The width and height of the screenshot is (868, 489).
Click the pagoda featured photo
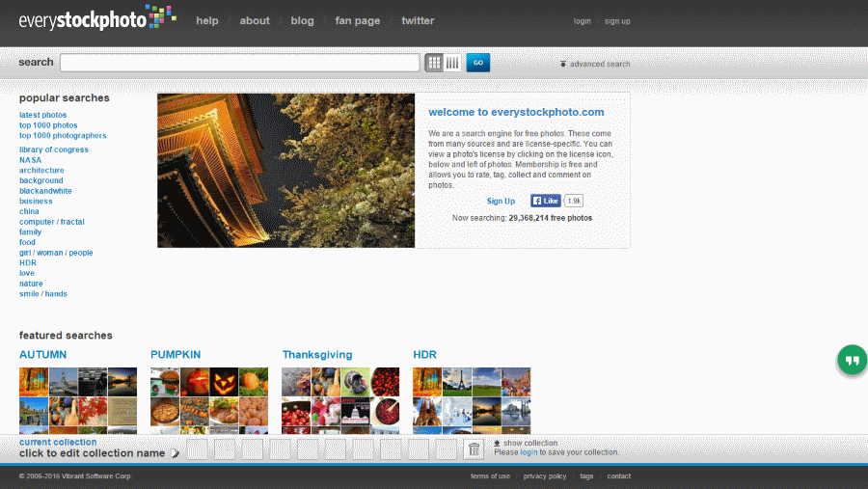click(285, 171)
